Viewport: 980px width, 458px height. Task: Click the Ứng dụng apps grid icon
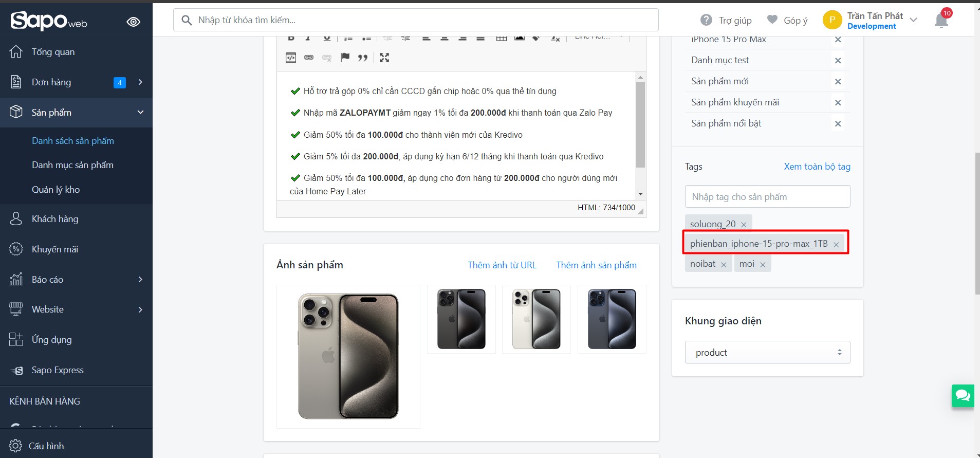pos(16,339)
